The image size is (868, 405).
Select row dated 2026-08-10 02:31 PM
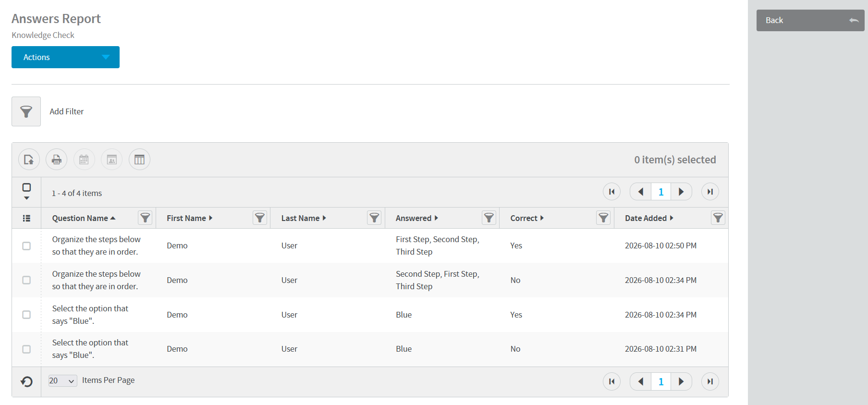26,349
